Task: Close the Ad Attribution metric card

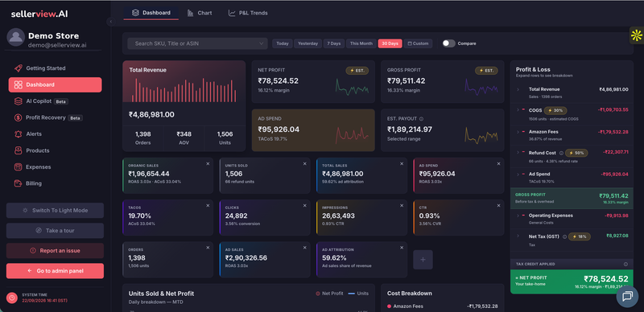Action: (x=402, y=248)
